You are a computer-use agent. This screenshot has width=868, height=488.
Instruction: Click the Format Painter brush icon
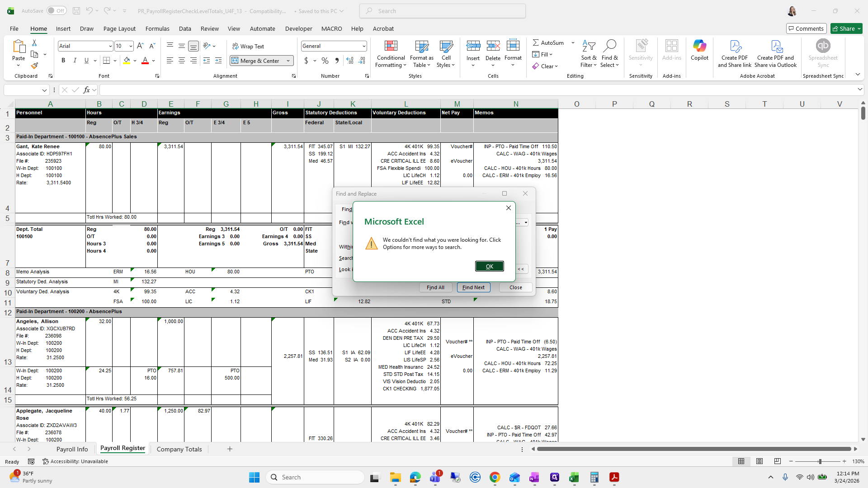tap(34, 66)
